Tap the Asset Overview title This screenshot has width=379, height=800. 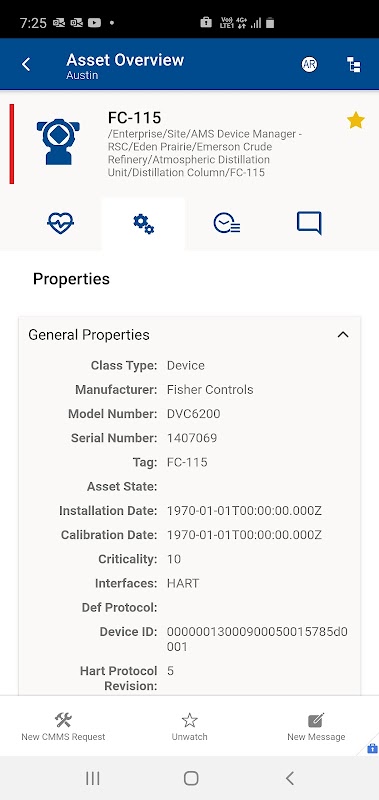click(125, 60)
